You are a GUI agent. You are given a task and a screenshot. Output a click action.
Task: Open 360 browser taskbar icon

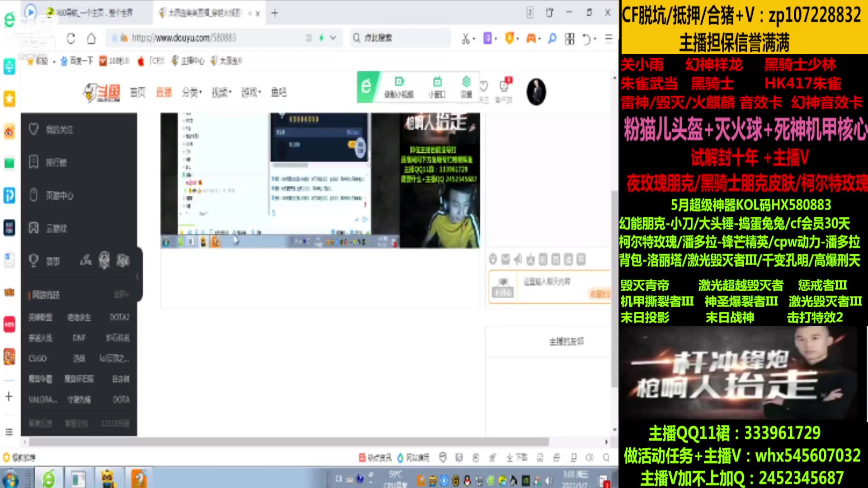coord(49,479)
